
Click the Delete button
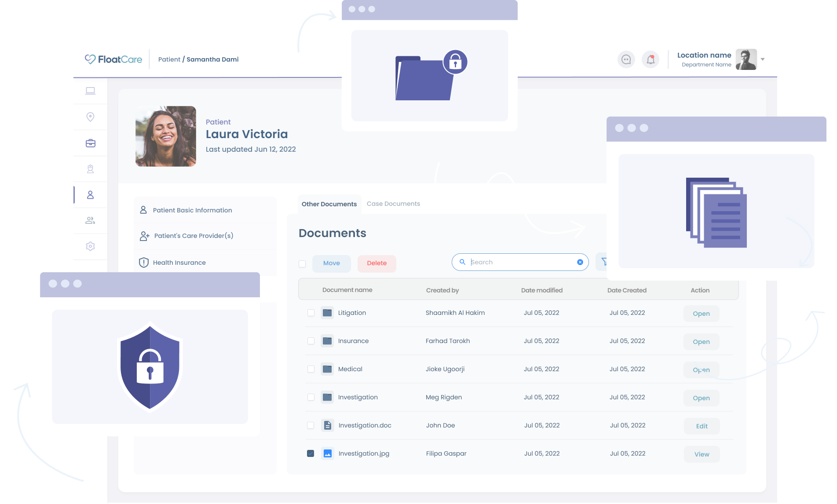coord(377,263)
